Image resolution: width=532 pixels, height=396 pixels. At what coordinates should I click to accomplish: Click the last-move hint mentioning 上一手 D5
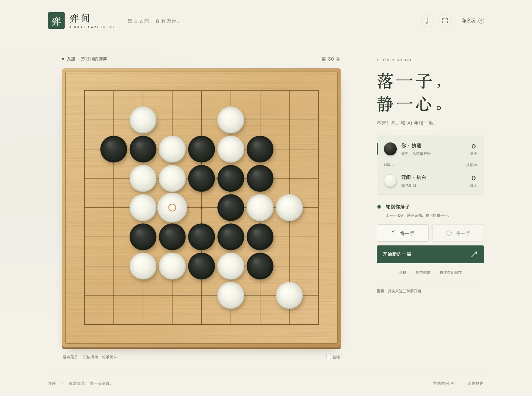tap(419, 216)
